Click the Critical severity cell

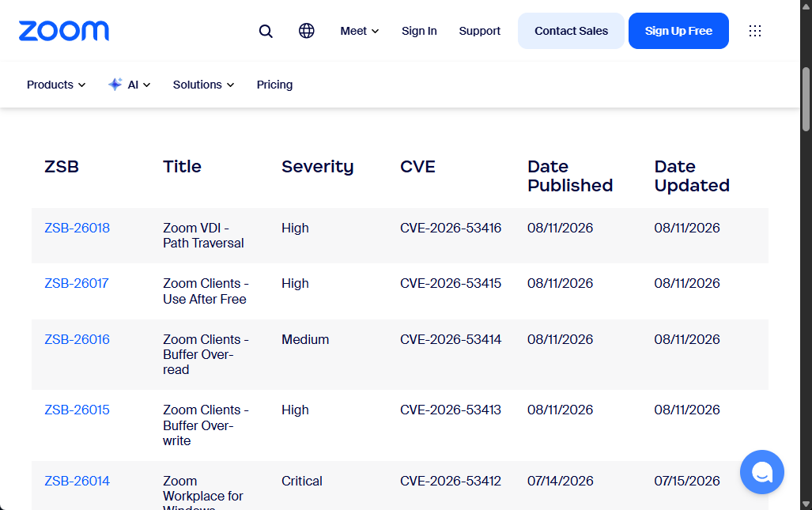[302, 481]
